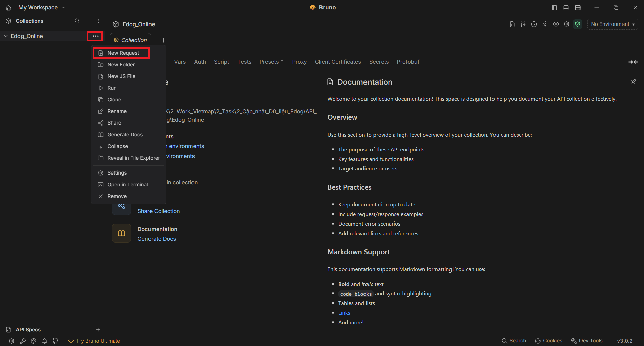Toggle the eye icon in the toolbar
Viewport: 644px width, 346px height.
pyautogui.click(x=556, y=24)
